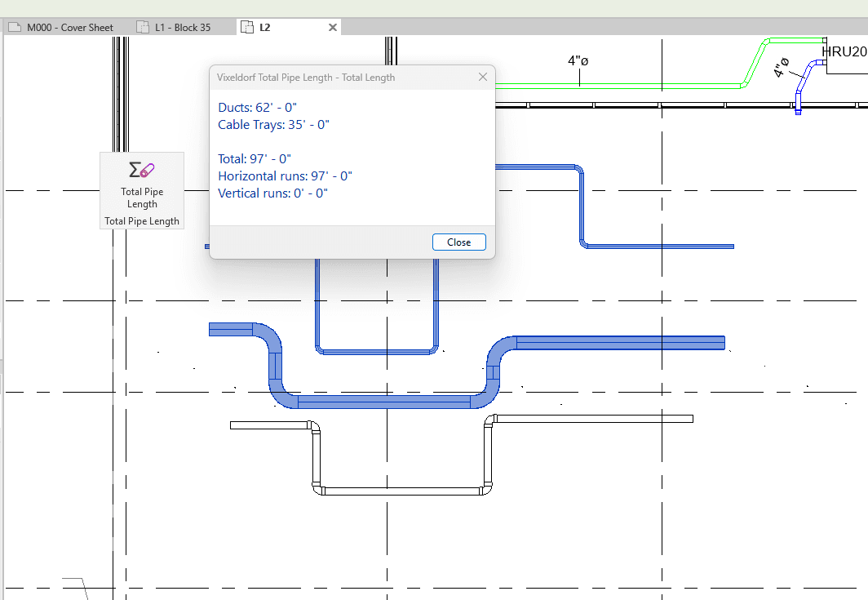Click the angled 4"ø tag near HRU20
This screenshot has height=600, width=868.
tap(781, 67)
